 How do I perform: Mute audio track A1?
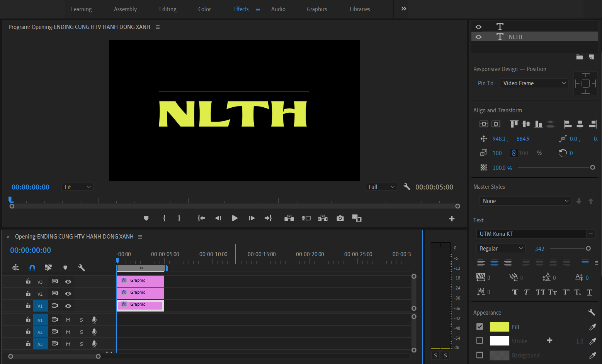pos(68,320)
